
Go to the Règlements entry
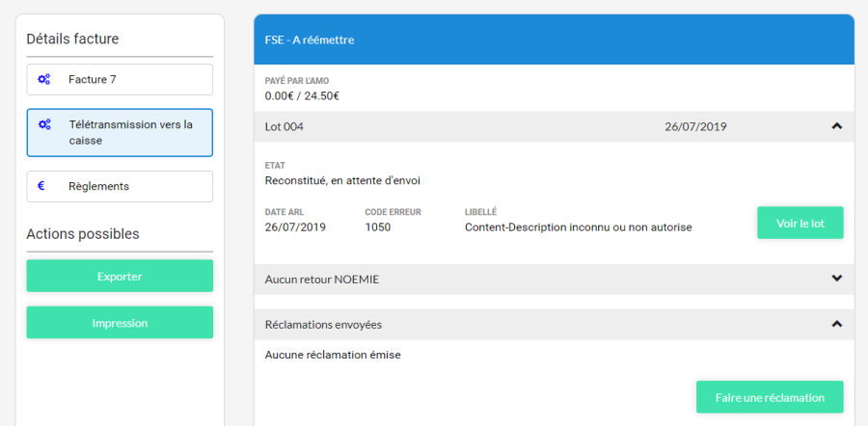(120, 186)
